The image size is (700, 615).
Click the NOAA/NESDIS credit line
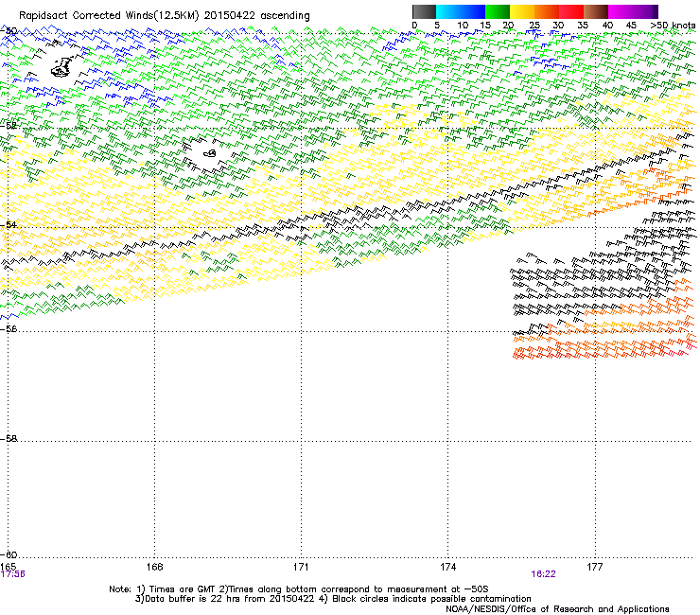click(557, 608)
